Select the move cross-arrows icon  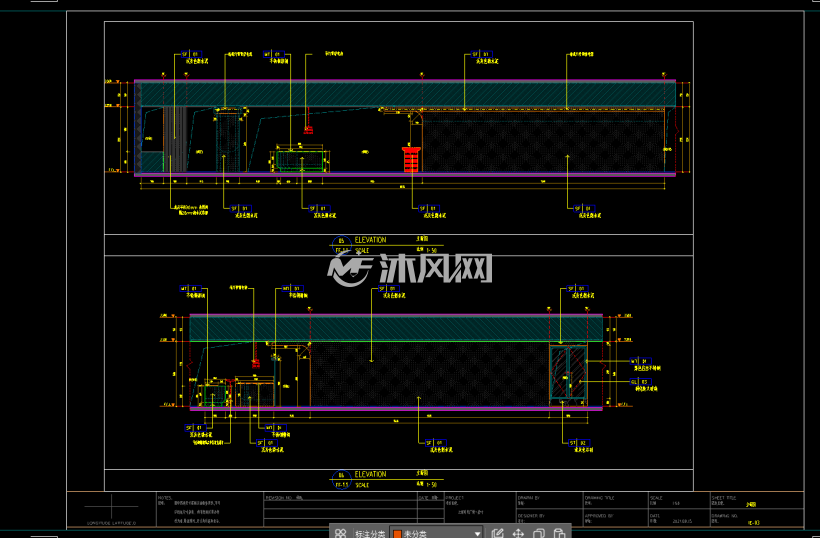click(518, 533)
